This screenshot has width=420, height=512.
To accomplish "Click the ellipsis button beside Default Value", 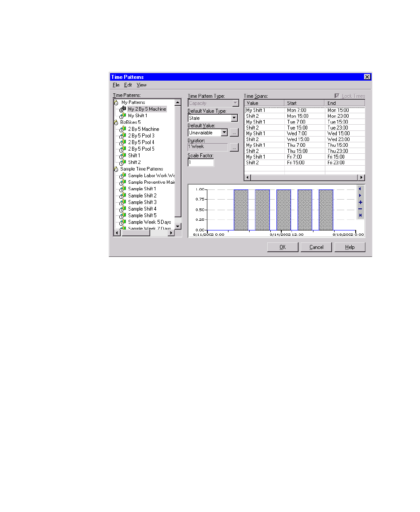I will click(234, 133).
